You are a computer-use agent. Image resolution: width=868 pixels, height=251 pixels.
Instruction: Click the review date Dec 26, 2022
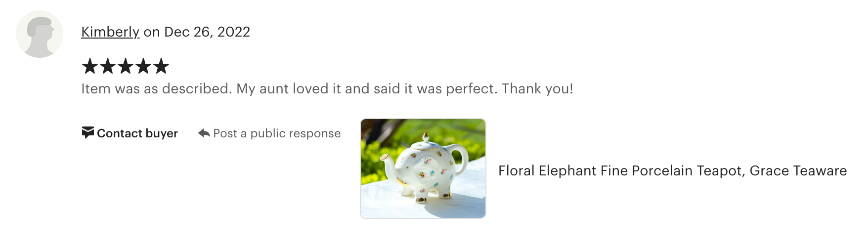tap(207, 32)
